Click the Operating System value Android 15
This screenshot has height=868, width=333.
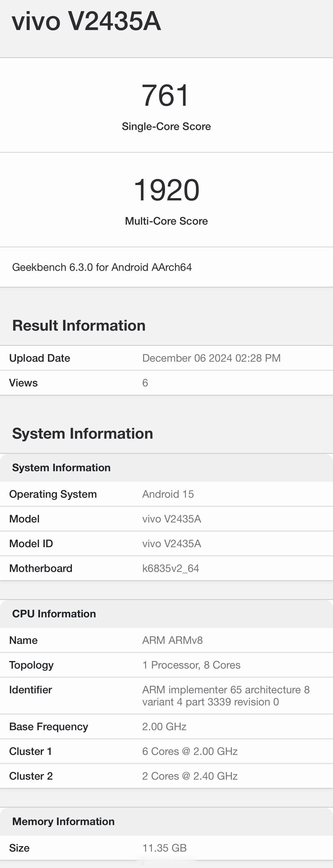click(x=168, y=494)
